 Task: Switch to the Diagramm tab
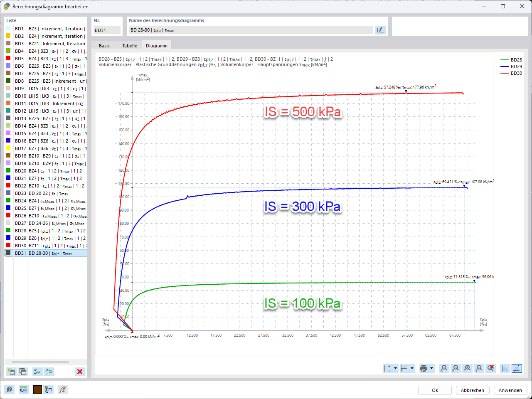157,46
